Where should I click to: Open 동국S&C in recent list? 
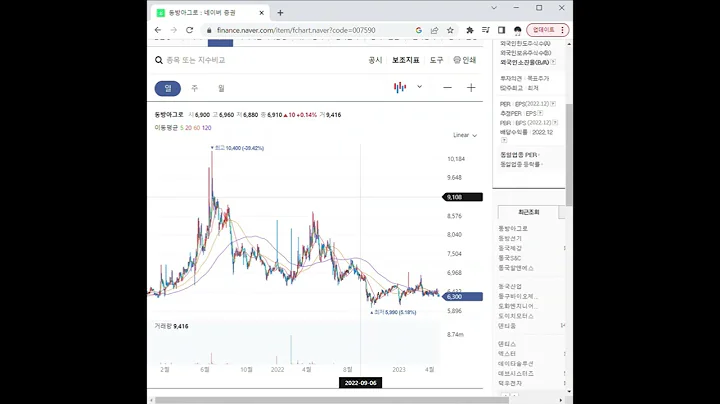510,258
